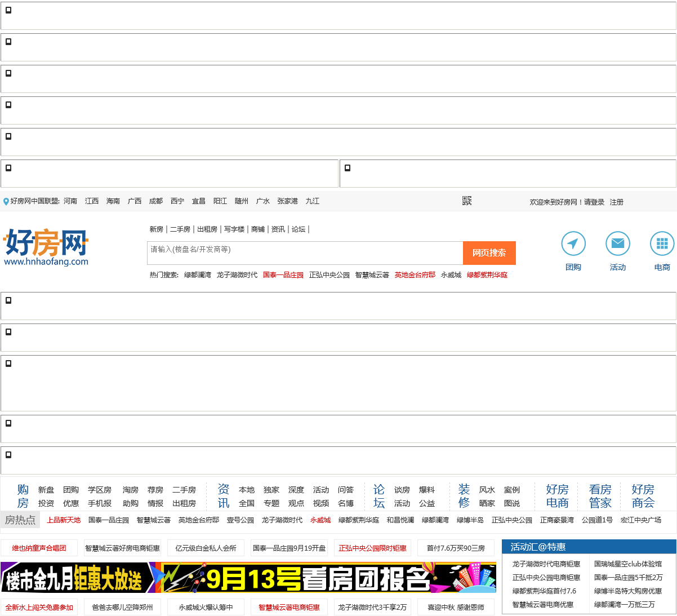Select the 写字楼 search tab

(x=234, y=229)
